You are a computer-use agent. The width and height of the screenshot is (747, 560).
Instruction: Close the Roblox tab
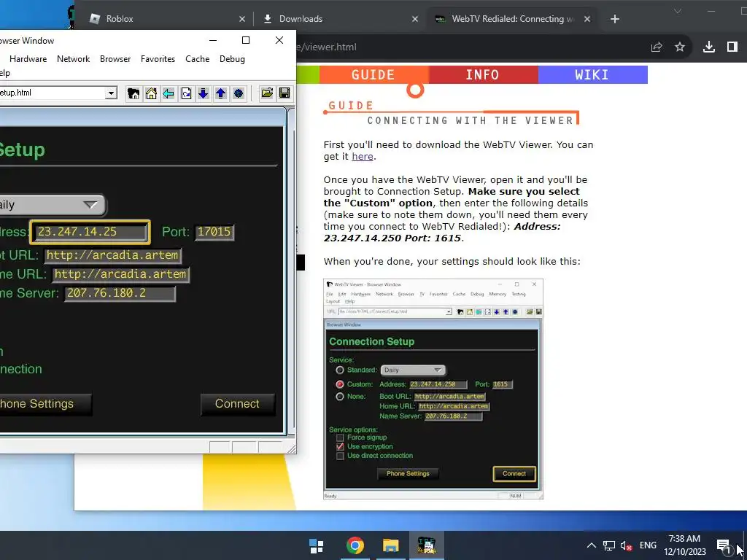tap(242, 19)
